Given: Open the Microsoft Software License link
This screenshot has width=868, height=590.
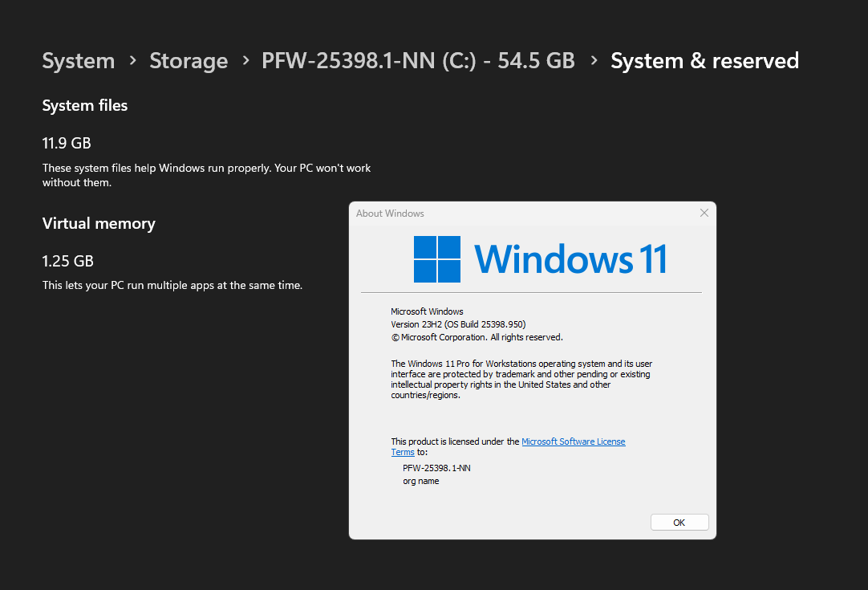Looking at the screenshot, I should [574, 441].
